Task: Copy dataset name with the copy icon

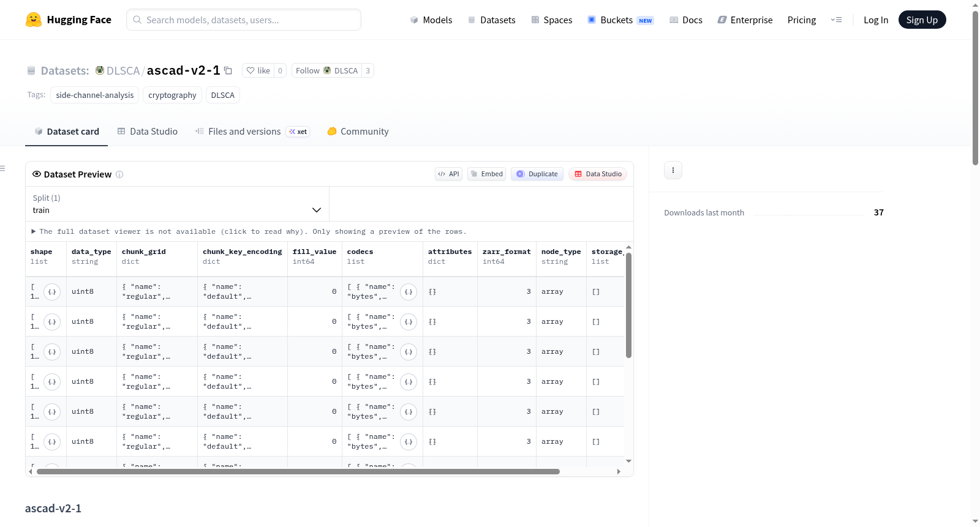Action: tap(228, 70)
